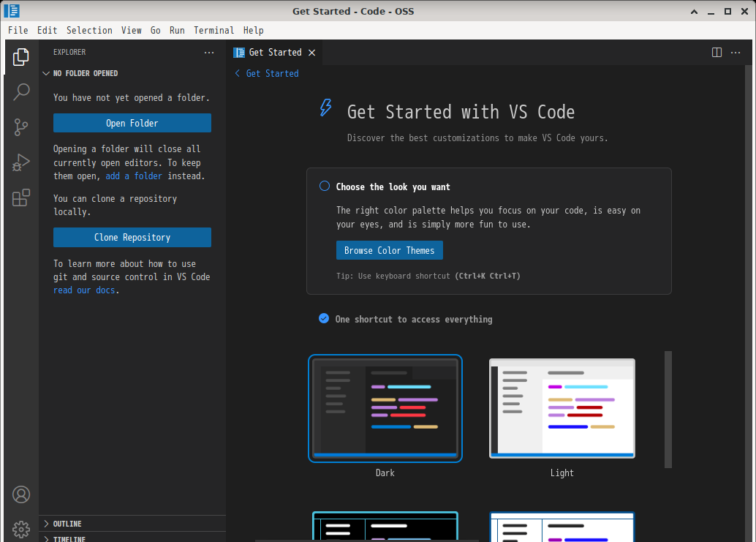Follow the 'read our docs' link
Screen dimensions: 756x542
click(x=84, y=290)
